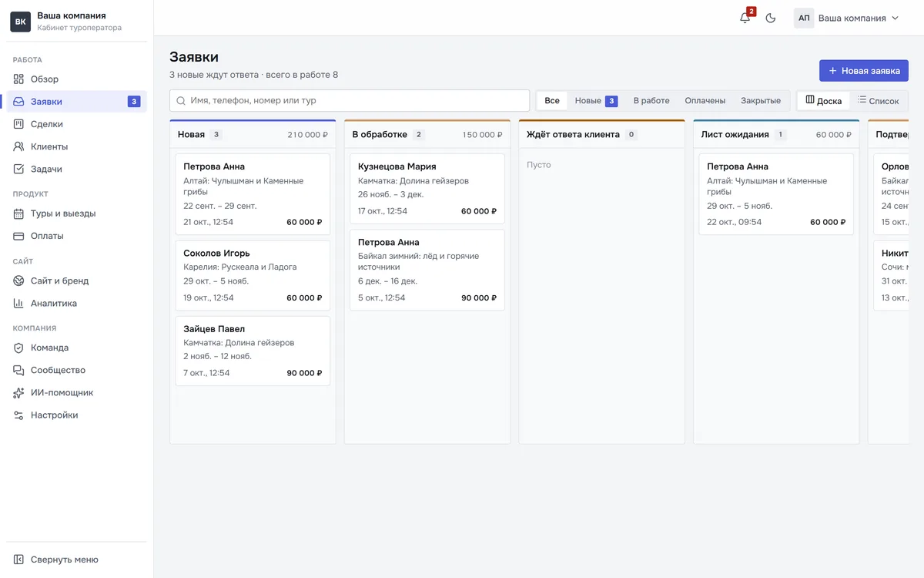This screenshot has width=924, height=578.
Task: Select the Все filter tab
Action: (552, 100)
